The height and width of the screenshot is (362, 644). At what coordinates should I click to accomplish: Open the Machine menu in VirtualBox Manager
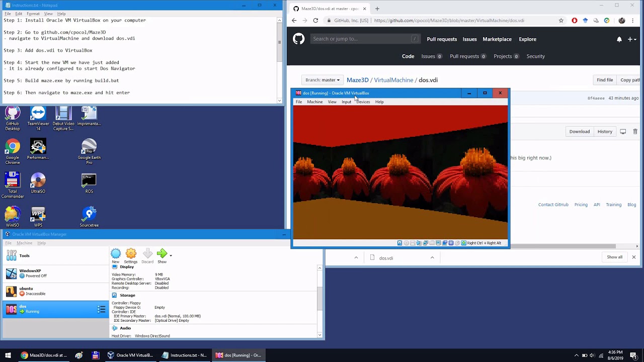[x=24, y=243]
